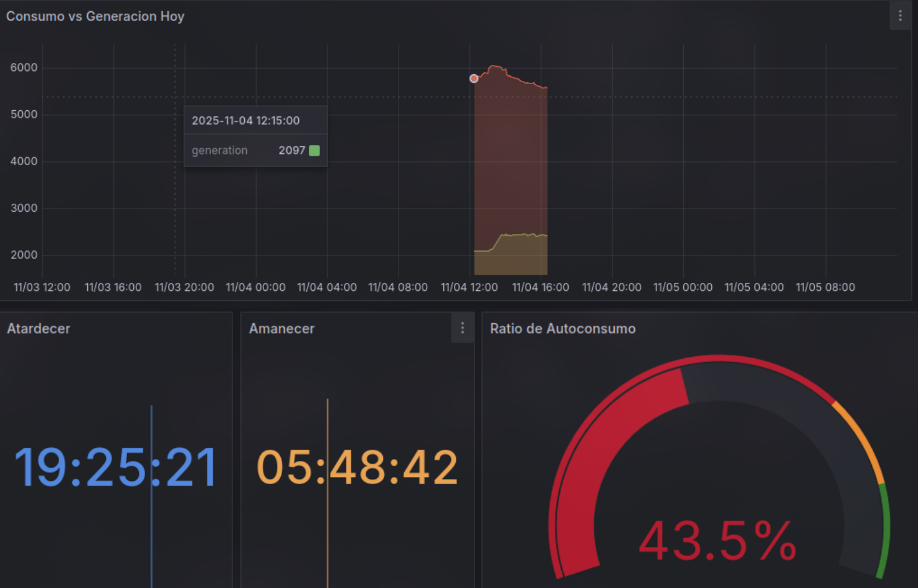Click the 43.5% gauge value

(x=716, y=539)
